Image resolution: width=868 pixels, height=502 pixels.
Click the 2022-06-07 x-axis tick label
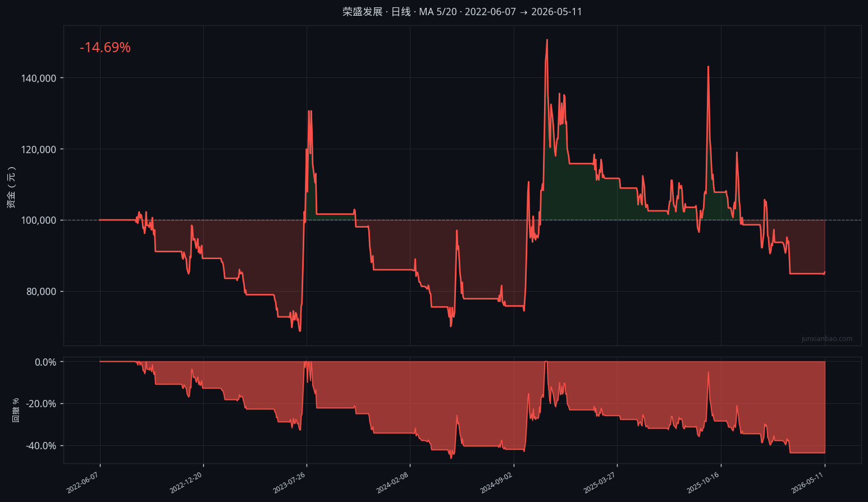(83, 482)
